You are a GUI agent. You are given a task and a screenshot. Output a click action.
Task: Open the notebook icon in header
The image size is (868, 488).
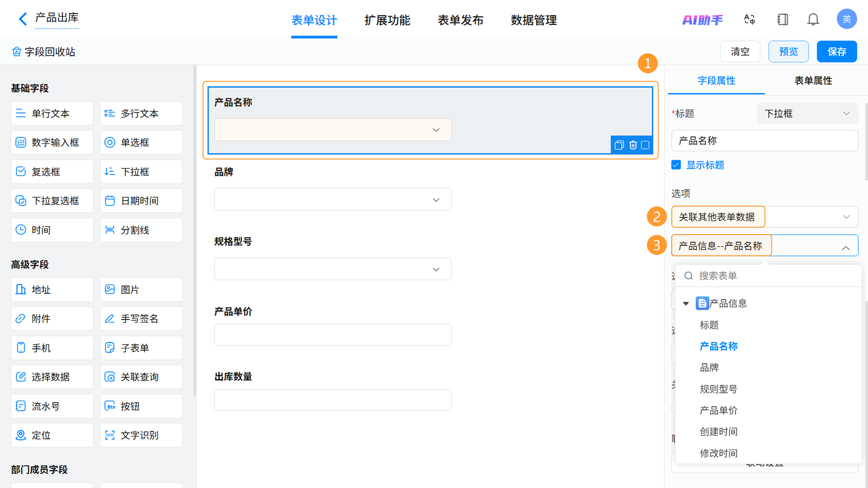click(x=782, y=19)
